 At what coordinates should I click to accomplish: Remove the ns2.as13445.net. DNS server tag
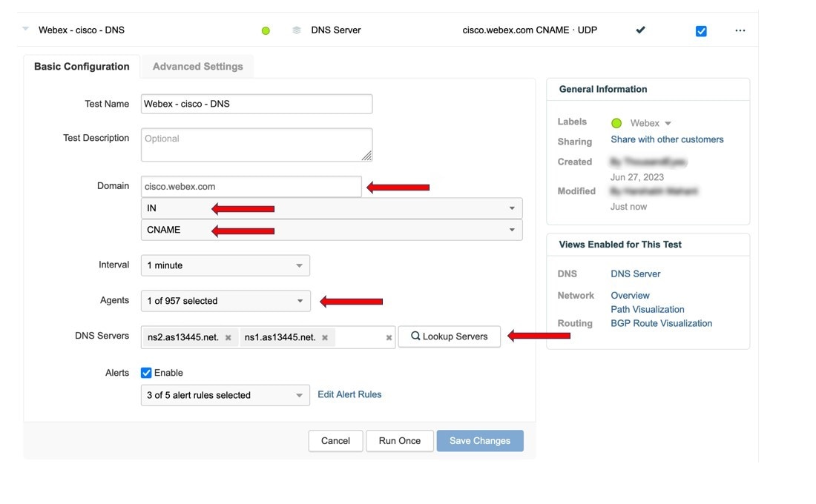pyautogui.click(x=228, y=337)
